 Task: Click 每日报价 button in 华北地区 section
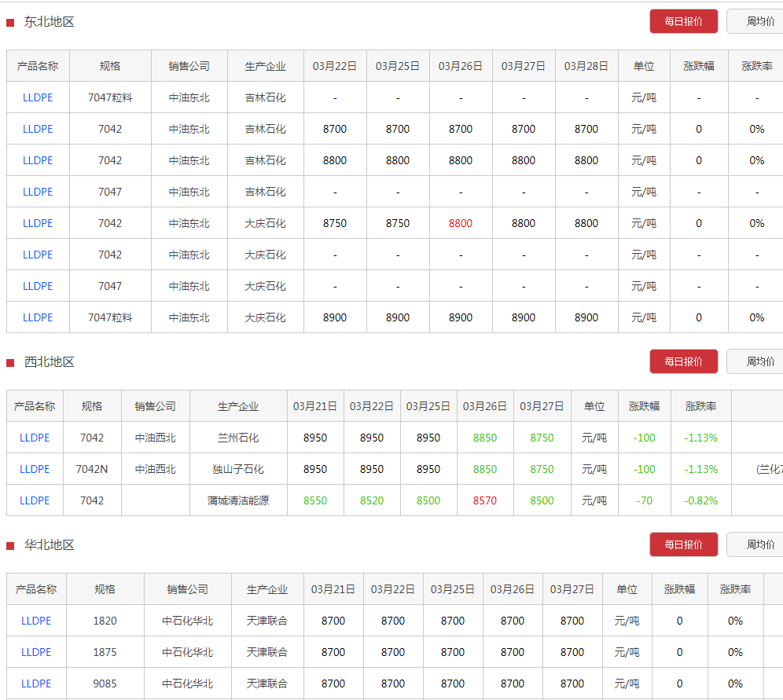point(684,544)
